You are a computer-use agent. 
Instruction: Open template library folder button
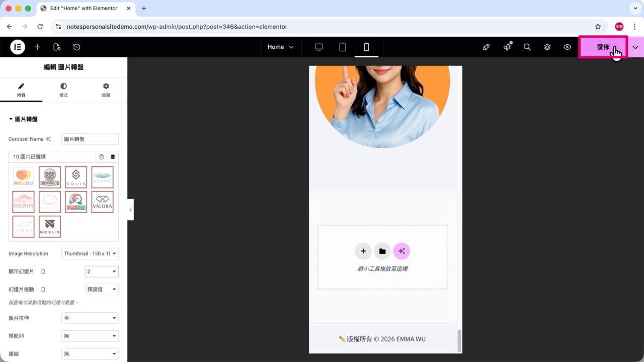pyautogui.click(x=382, y=251)
